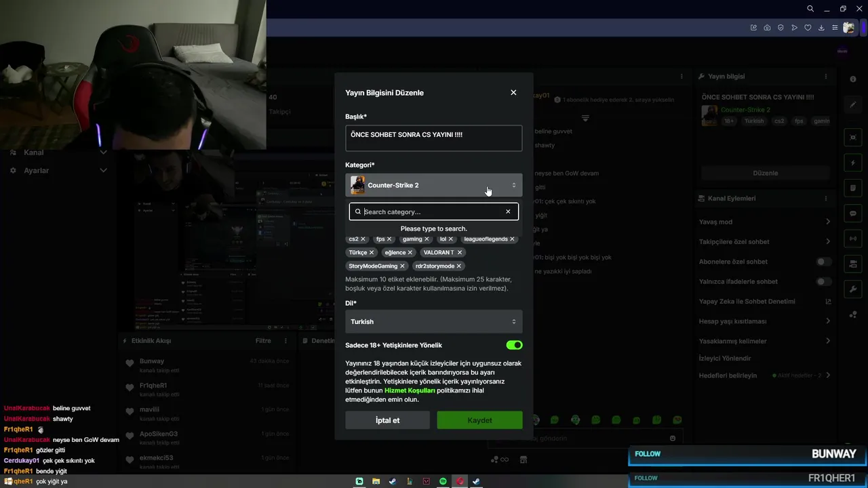Open Yayın bilgisi panel options menu
868x488 pixels.
(x=826, y=77)
